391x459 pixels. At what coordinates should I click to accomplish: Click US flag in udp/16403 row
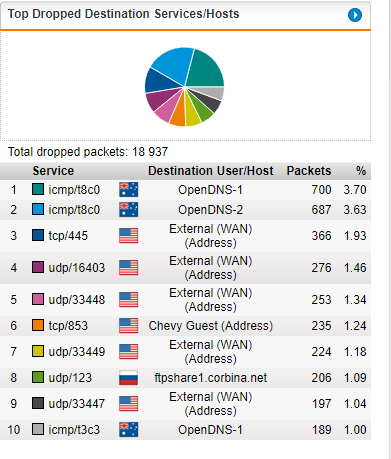129,268
